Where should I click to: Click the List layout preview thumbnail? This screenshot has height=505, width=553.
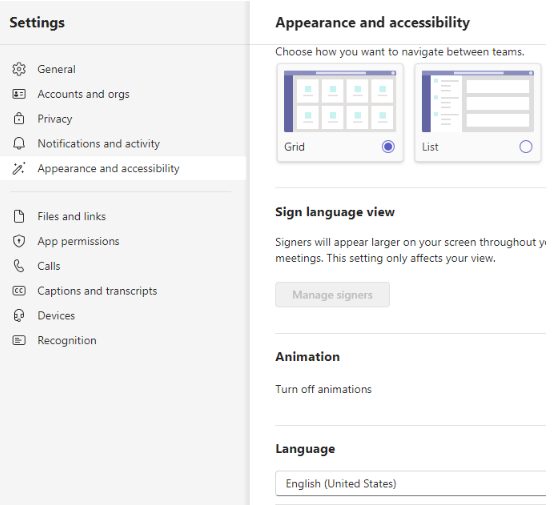click(x=478, y=101)
